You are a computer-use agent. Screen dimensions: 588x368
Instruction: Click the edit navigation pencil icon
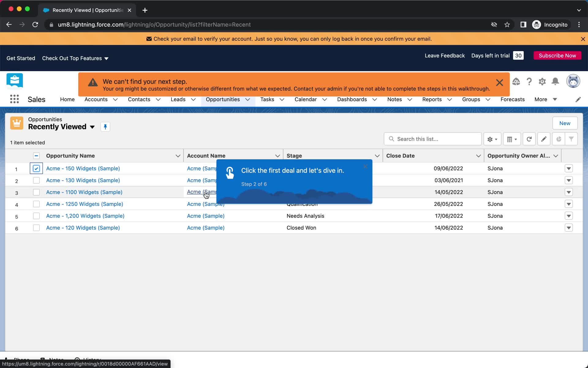point(578,99)
